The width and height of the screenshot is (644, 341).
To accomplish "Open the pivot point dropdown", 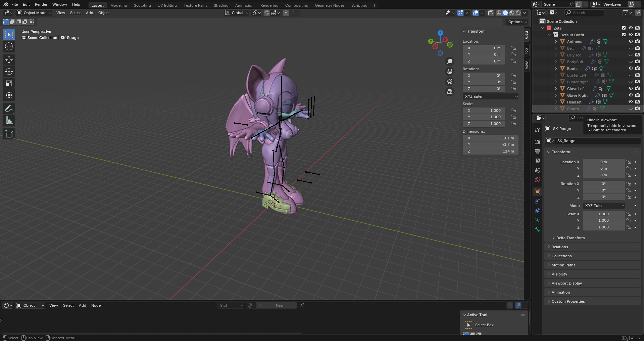I will (257, 13).
